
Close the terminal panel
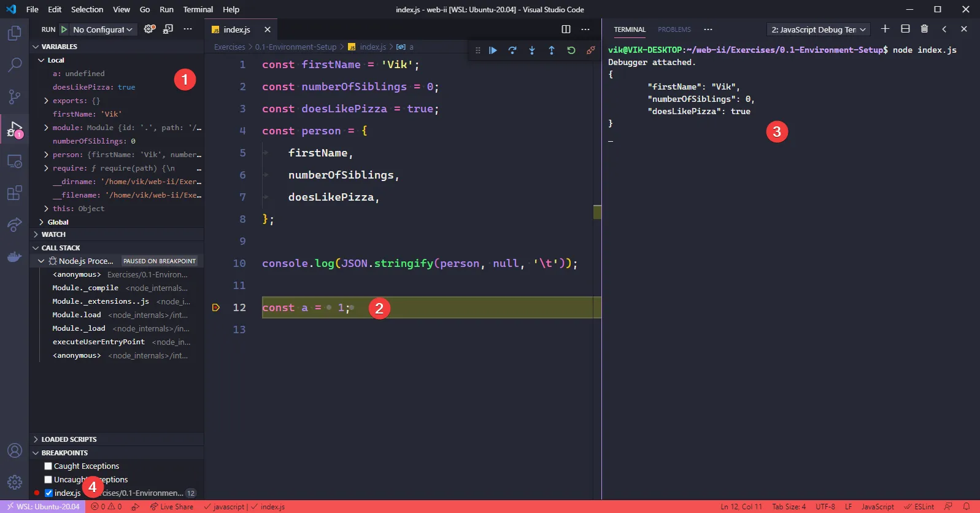coord(964,29)
